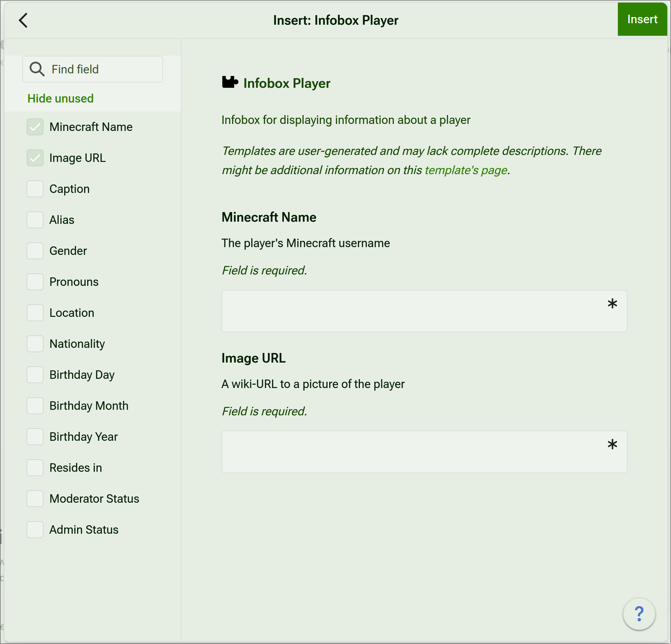Image resolution: width=671 pixels, height=644 pixels.
Task: Click the Image URL text input
Action: 413,452
